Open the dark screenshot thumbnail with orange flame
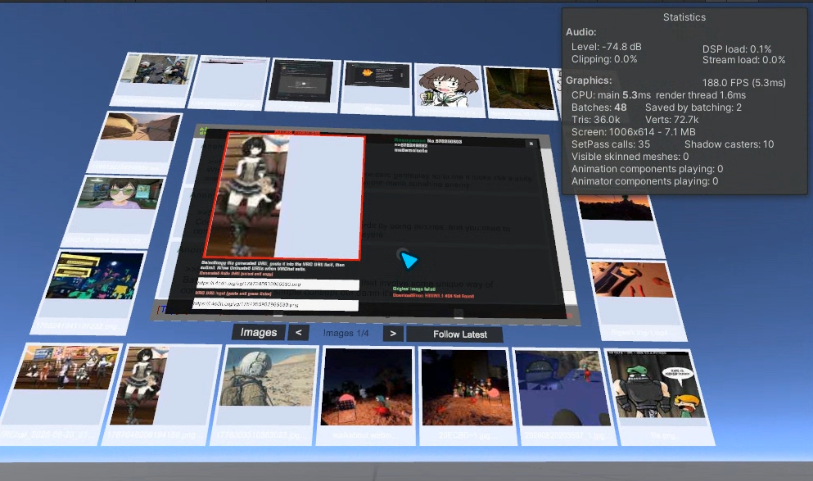 point(376,87)
